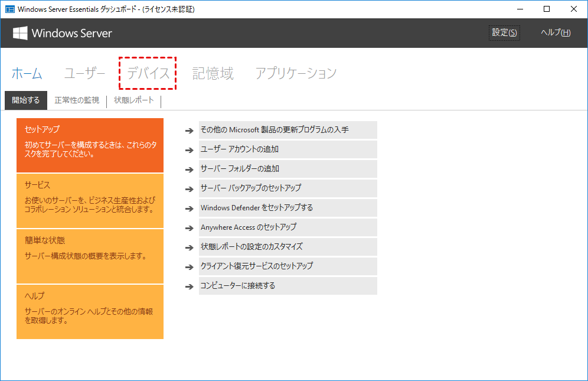
Task: Click the dashboard app icon in title bar
Action: pos(10,9)
